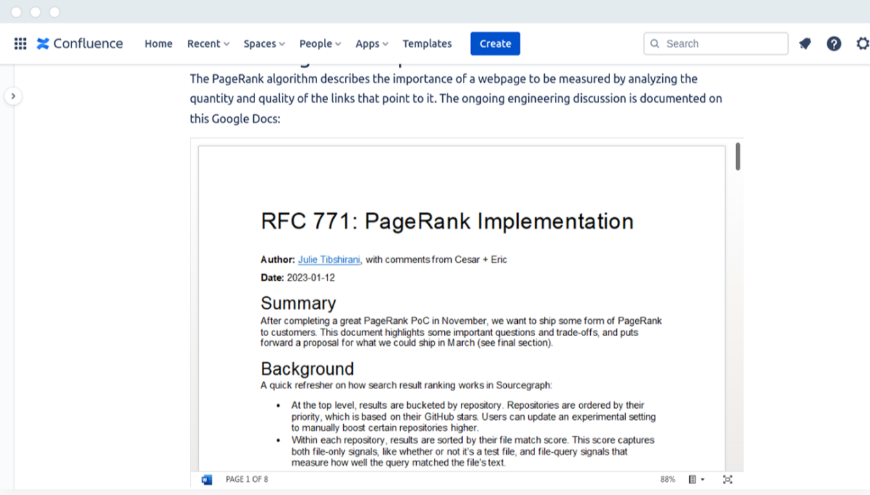The height and width of the screenshot is (495, 870).
Task: Open the document view options dropdown
Action: coord(697,480)
